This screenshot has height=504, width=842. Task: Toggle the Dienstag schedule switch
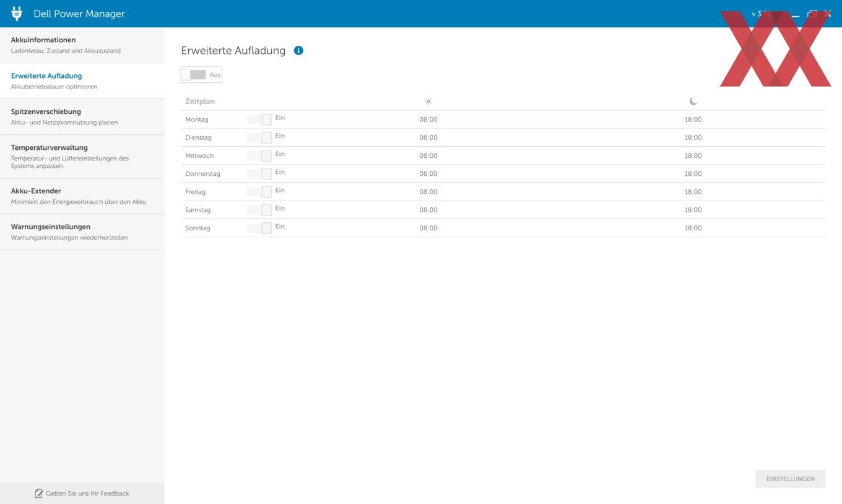click(259, 137)
